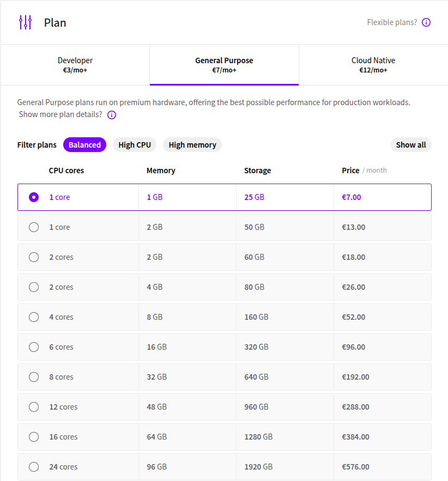Image resolution: width=448 pixels, height=481 pixels.
Task: Filter plans by High memory
Action: tap(192, 145)
